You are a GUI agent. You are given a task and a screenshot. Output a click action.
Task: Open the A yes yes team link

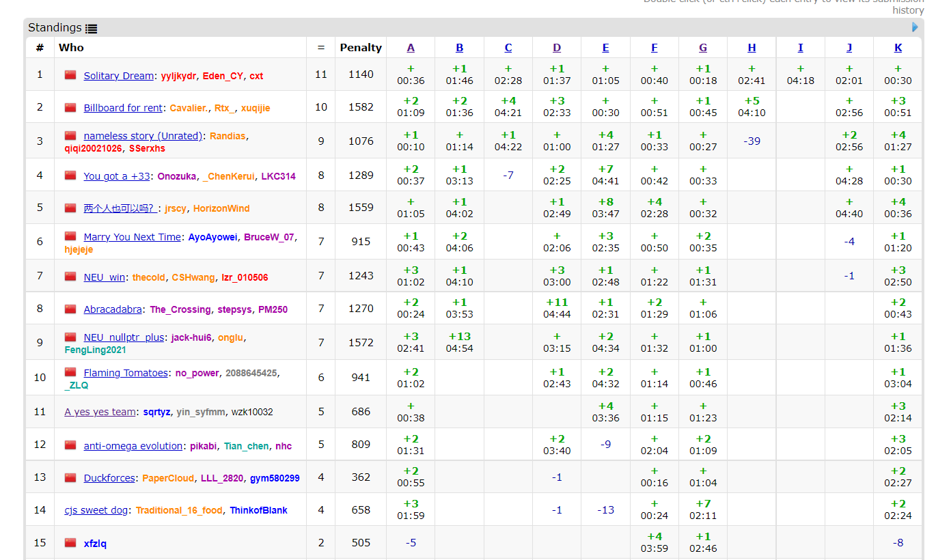tap(100, 412)
